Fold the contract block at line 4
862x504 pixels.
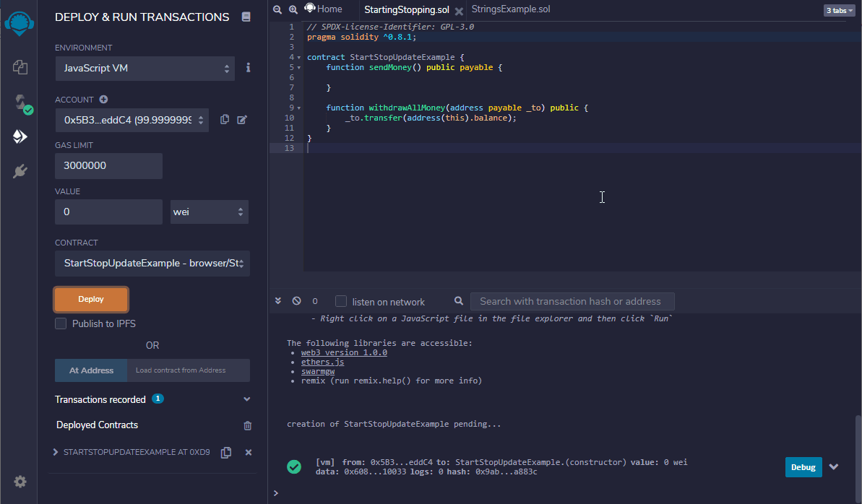pyautogui.click(x=299, y=57)
